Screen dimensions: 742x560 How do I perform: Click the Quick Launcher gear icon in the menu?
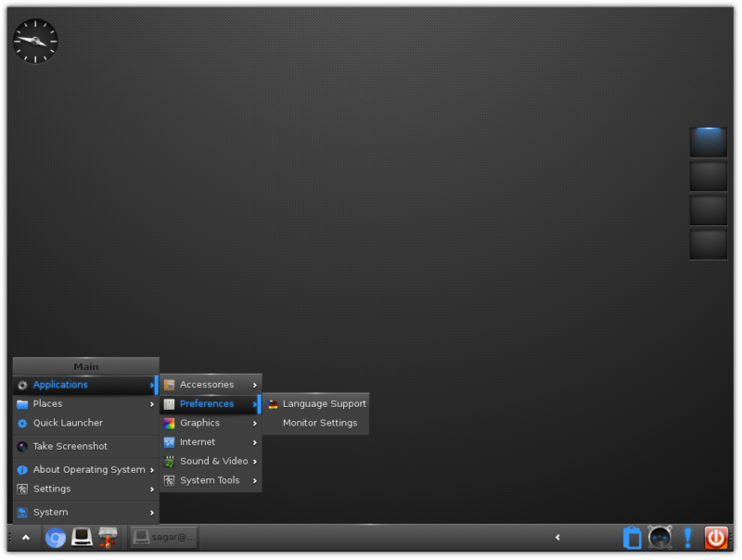tap(22, 423)
